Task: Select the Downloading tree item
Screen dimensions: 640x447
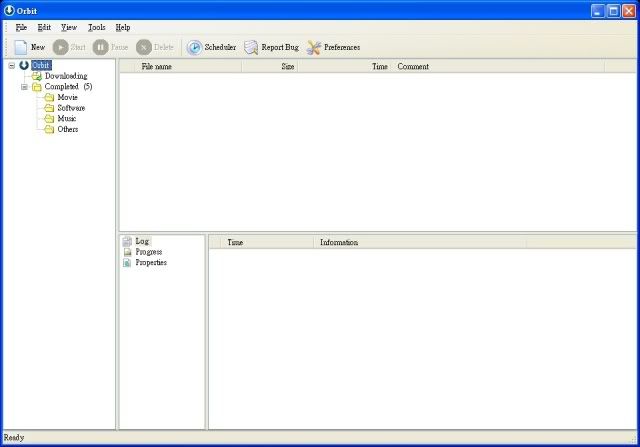Action: [65, 76]
